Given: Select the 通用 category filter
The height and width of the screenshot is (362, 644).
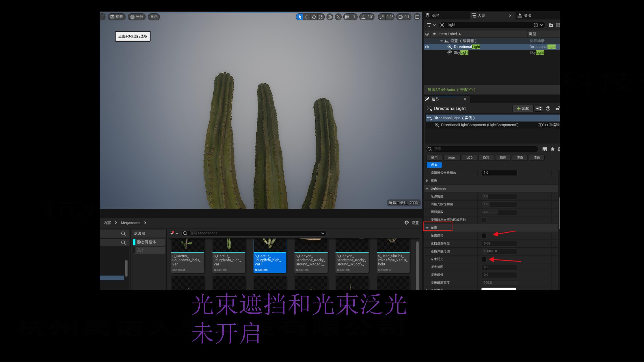Looking at the screenshot, I should pos(434,158).
